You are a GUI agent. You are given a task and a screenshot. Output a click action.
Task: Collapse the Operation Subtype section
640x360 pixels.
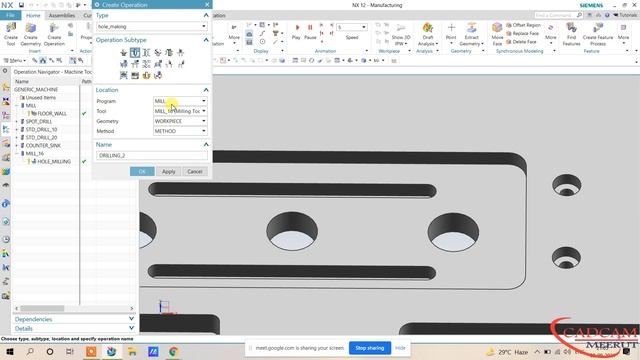[x=206, y=40]
